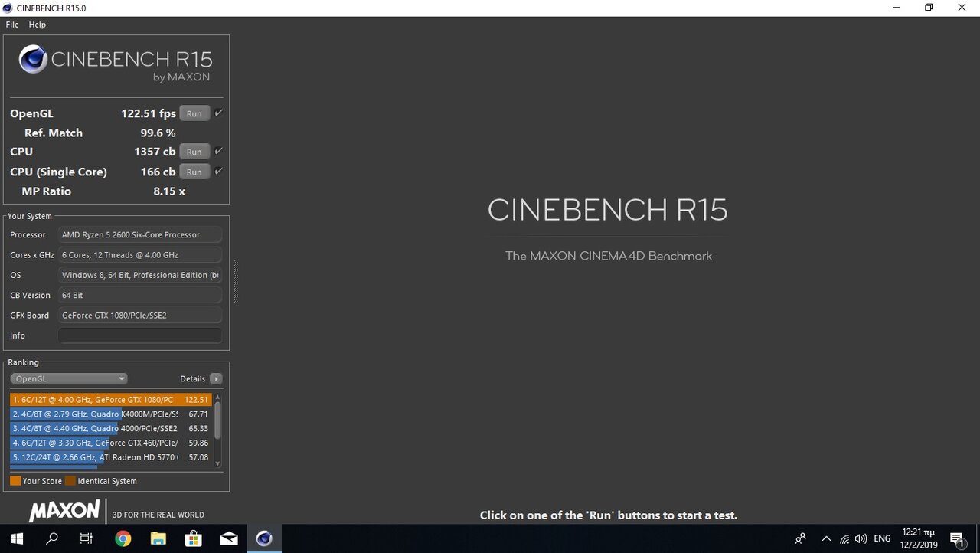Click the CB Version value
The height and width of the screenshot is (553, 980).
click(140, 295)
